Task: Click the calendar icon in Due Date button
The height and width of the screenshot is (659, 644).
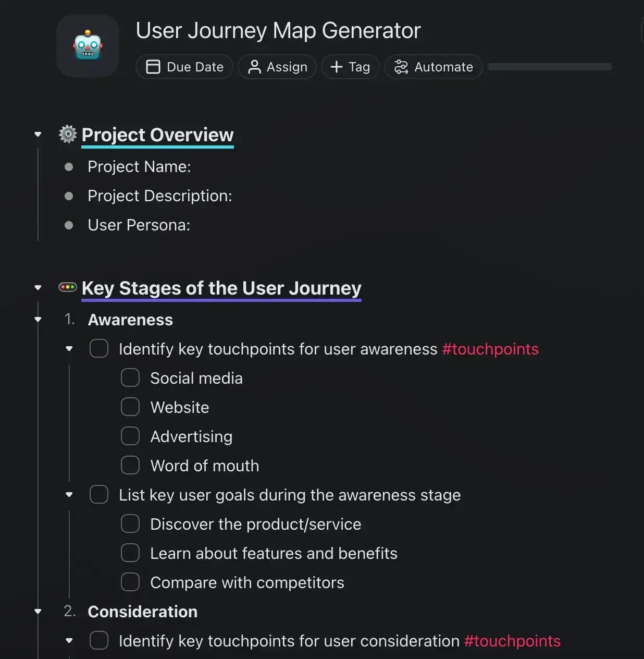Action: coord(153,67)
